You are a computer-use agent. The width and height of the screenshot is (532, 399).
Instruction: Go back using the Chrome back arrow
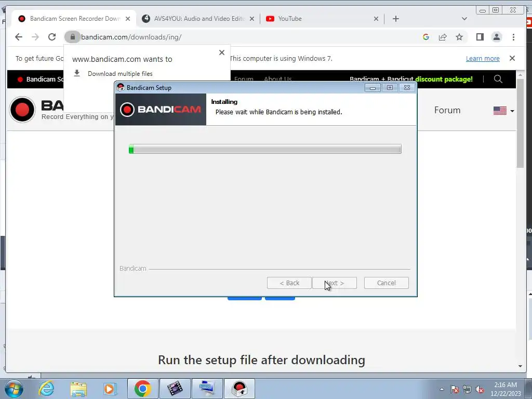click(x=19, y=37)
